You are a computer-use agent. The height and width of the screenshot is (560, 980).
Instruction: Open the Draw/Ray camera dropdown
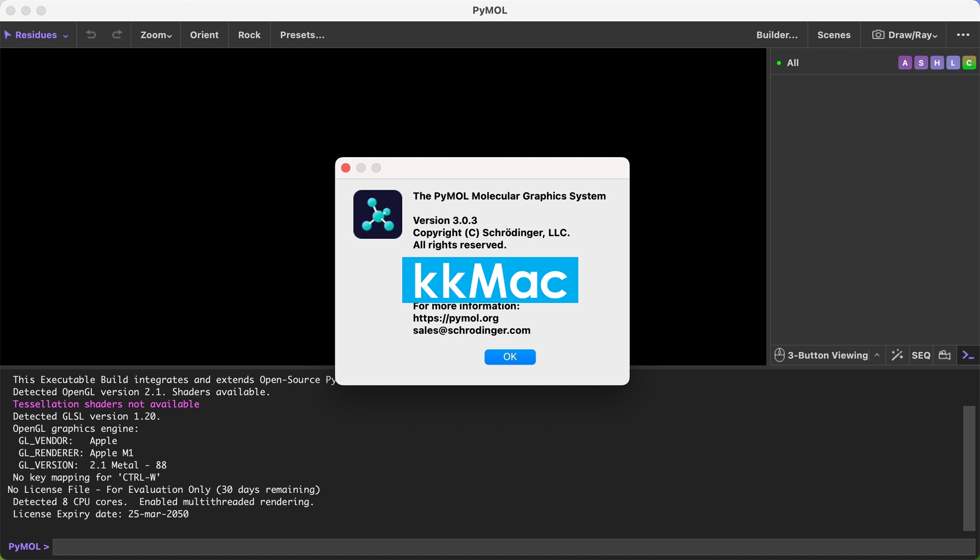pyautogui.click(x=904, y=35)
